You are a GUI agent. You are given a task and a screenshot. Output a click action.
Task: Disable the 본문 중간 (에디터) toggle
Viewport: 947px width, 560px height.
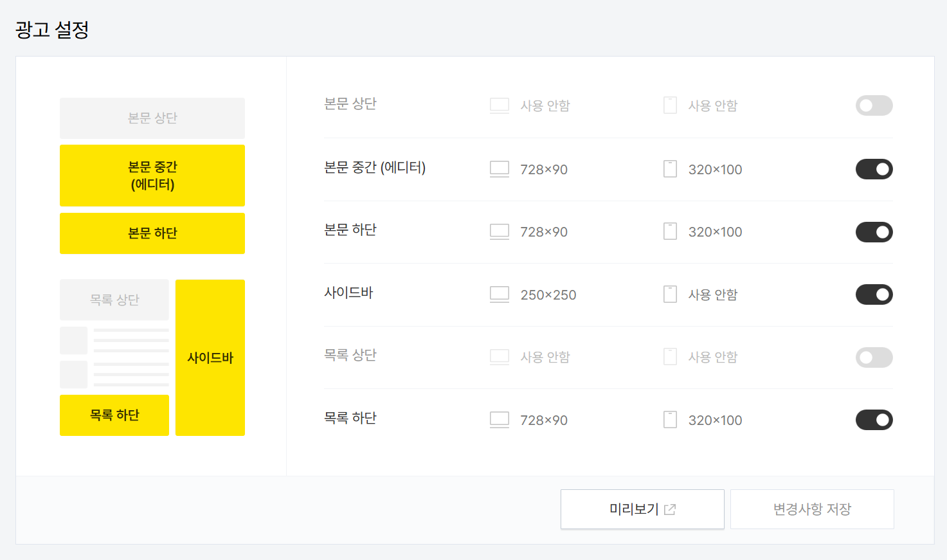pos(874,168)
